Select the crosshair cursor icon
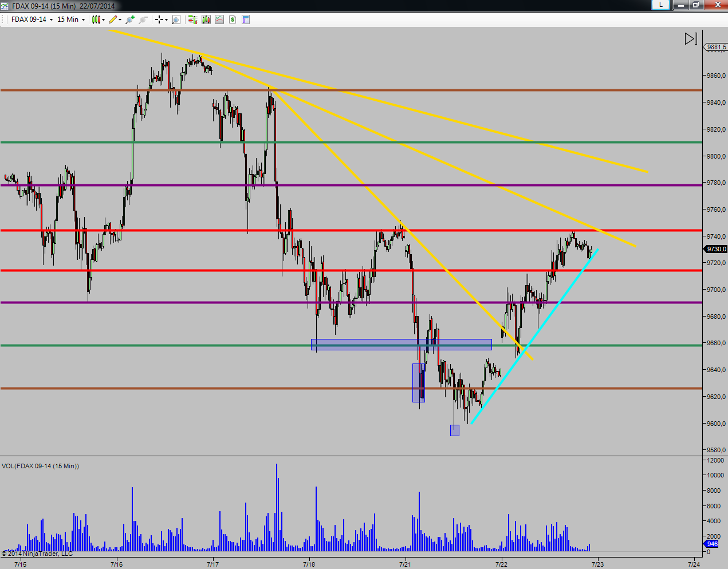Viewport: 728px width, 569px height. click(x=159, y=19)
